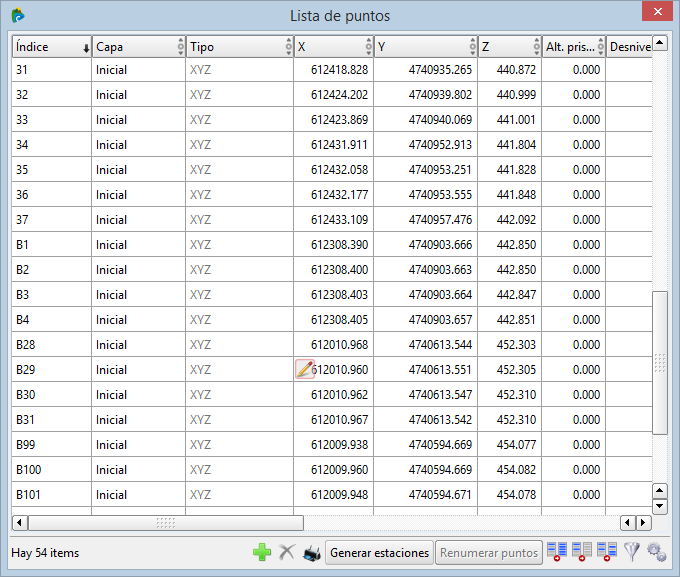680x577 pixels.
Task: Select index cell B28
Action: pyautogui.click(x=52, y=344)
